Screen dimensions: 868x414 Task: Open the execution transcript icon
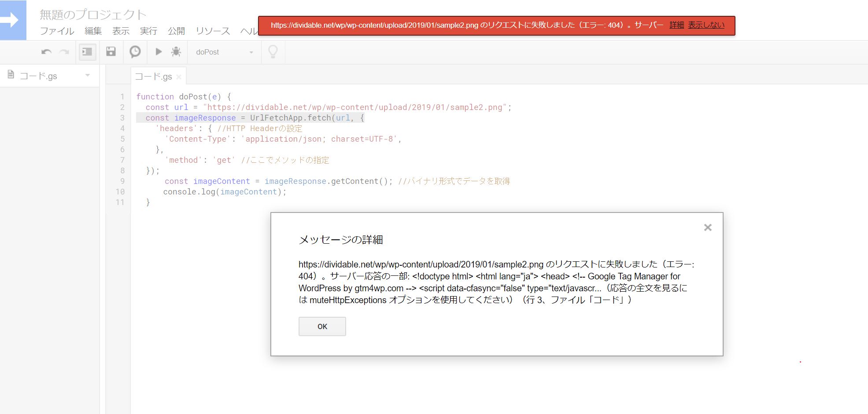coord(135,51)
